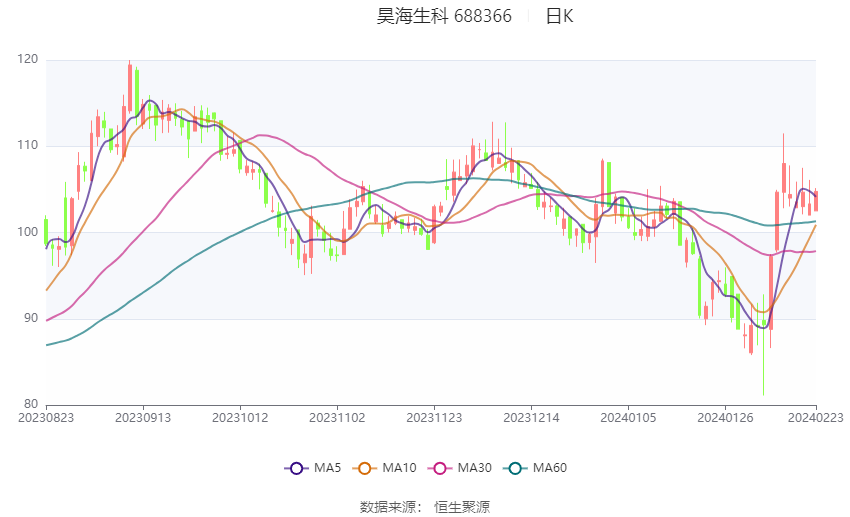Click the 120 price axis label

(x=28, y=59)
